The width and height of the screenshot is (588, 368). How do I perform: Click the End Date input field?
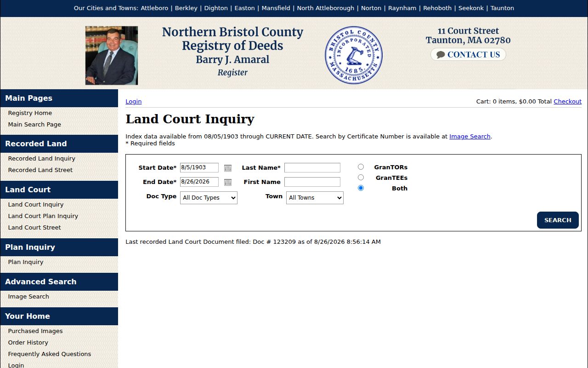click(199, 182)
